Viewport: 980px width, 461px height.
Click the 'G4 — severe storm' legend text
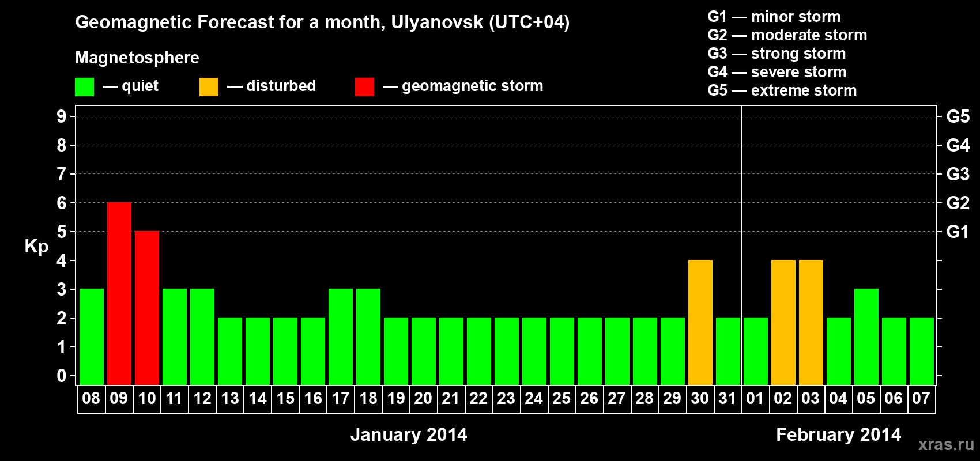(x=777, y=72)
